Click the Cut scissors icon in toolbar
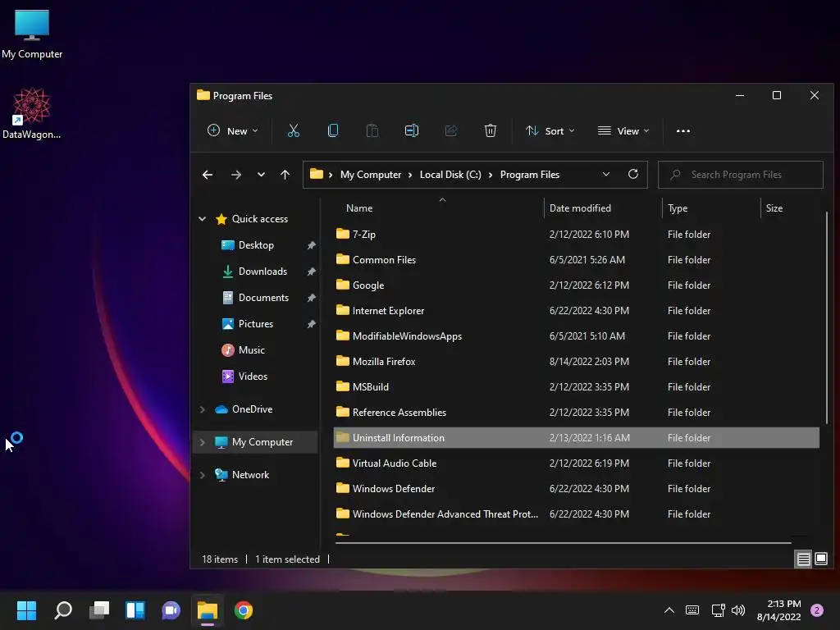840x630 pixels. 293,130
